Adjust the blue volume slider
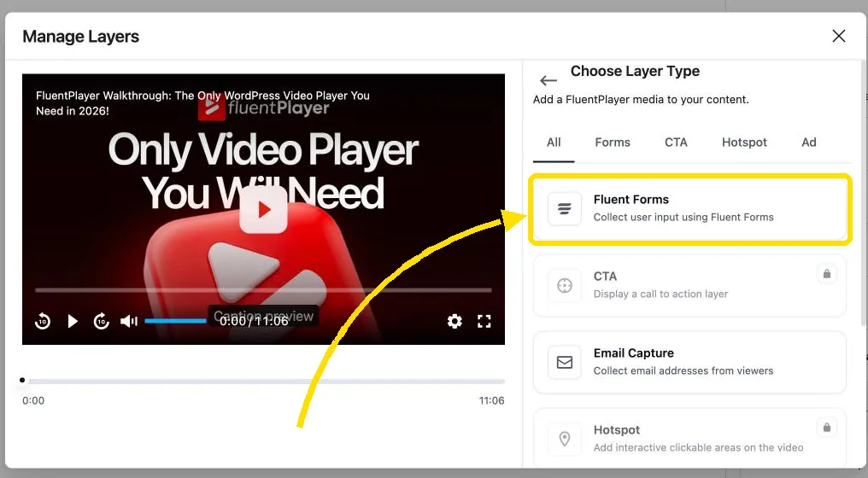This screenshot has width=868, height=478. coord(175,321)
